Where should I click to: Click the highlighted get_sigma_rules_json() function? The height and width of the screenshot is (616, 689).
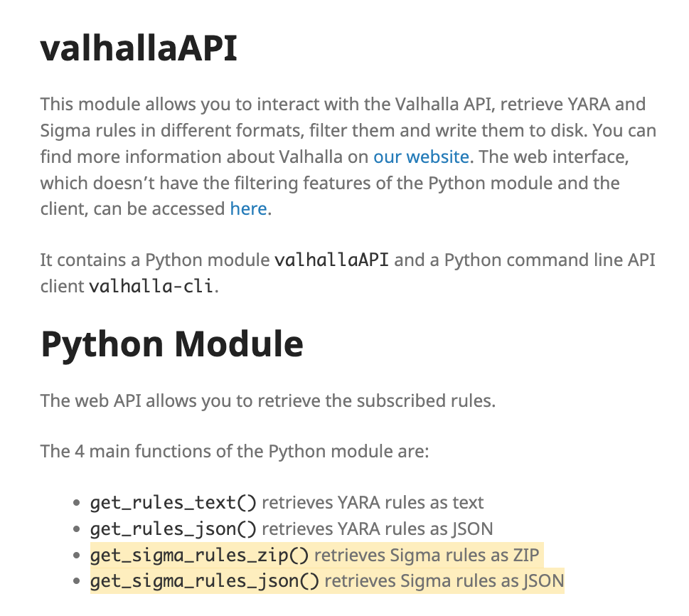204,581
